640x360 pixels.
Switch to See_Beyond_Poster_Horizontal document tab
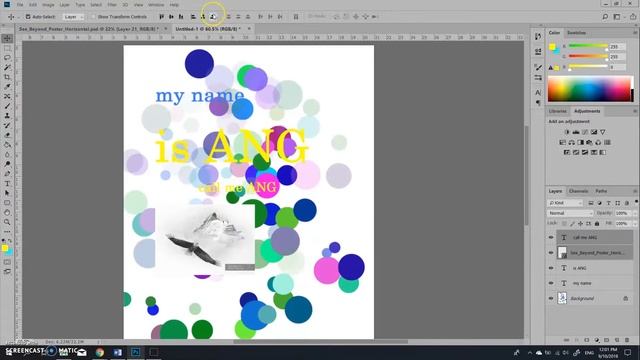89,29
